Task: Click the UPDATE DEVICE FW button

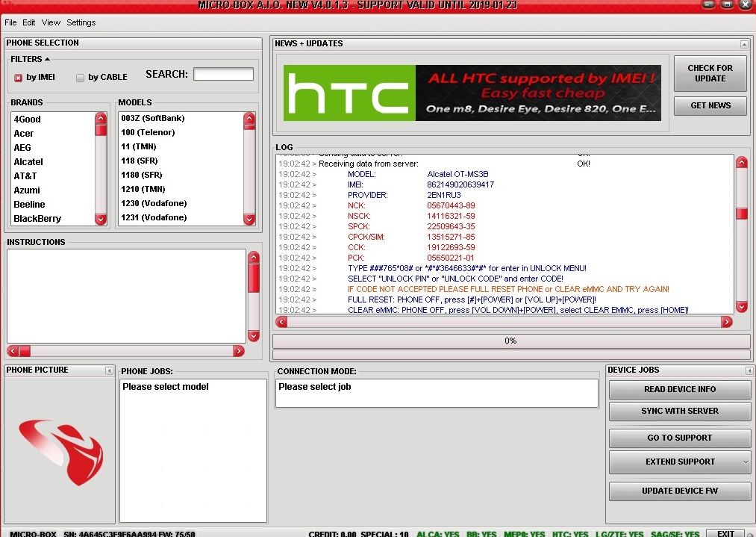Action: (x=680, y=491)
